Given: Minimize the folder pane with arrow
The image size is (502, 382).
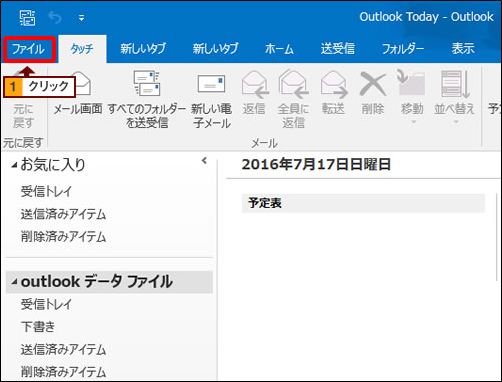Looking at the screenshot, I should 204,161.
